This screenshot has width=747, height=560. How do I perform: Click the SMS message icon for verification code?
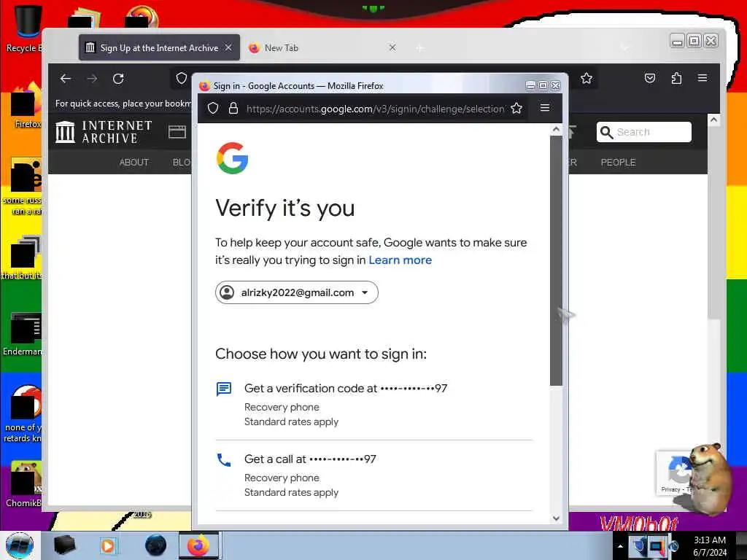point(224,389)
